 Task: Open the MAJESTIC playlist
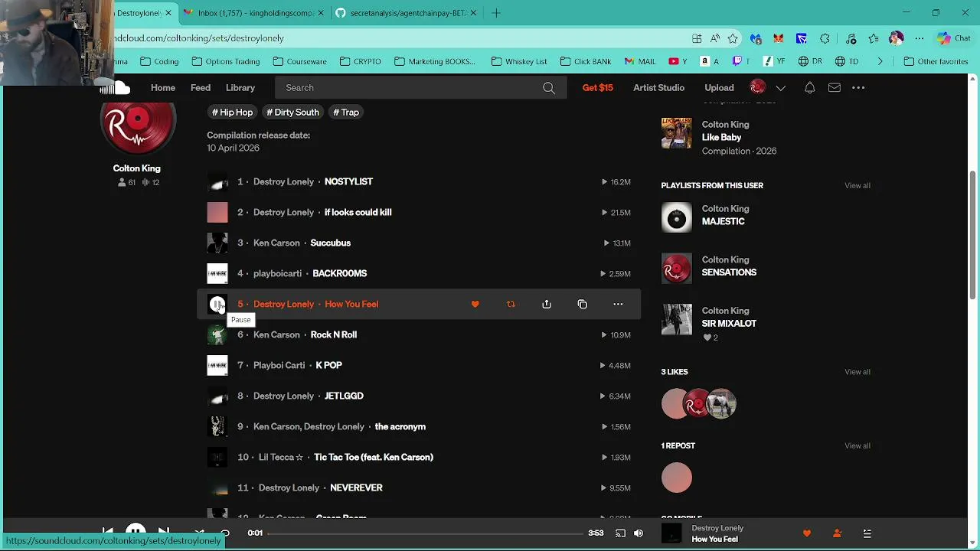point(723,222)
